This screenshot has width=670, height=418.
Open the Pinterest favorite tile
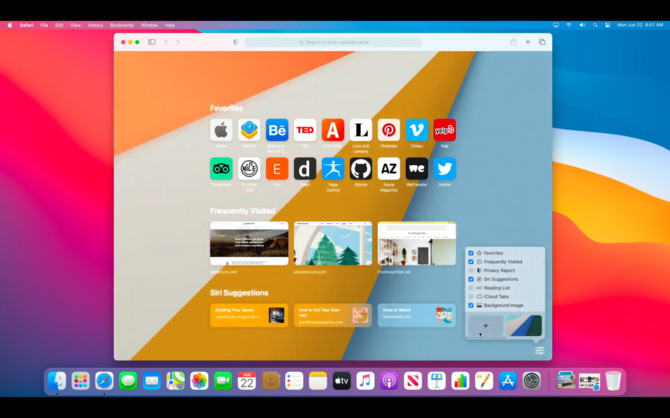388,130
